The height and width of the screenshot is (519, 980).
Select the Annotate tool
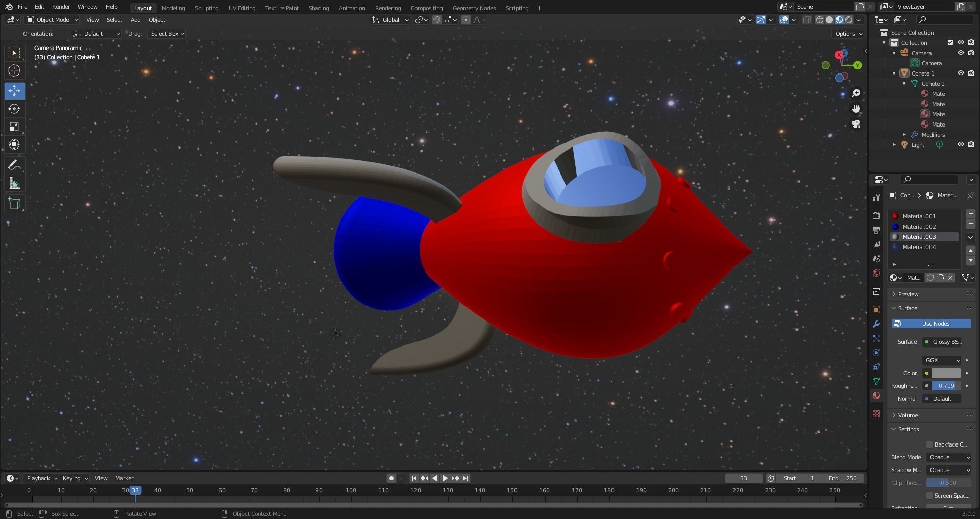[x=14, y=164]
